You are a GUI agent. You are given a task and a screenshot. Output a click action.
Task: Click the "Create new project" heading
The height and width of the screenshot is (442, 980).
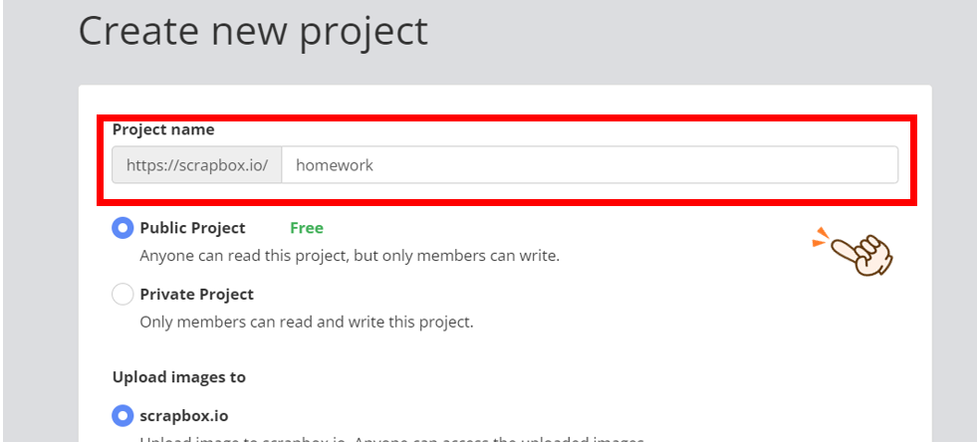point(253,32)
